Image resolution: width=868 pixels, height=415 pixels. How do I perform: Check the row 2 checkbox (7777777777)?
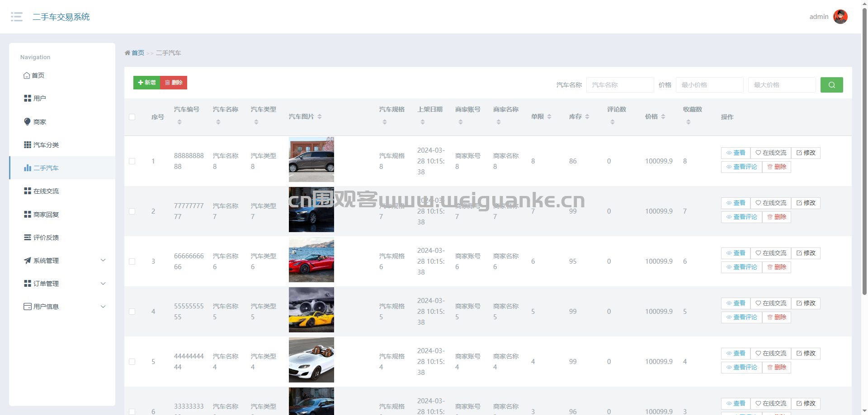(132, 211)
